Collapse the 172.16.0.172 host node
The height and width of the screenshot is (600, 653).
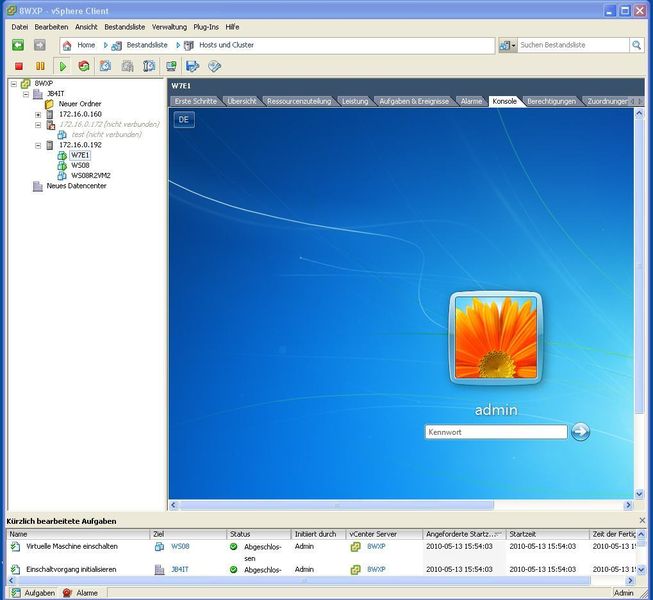pyautogui.click(x=38, y=125)
